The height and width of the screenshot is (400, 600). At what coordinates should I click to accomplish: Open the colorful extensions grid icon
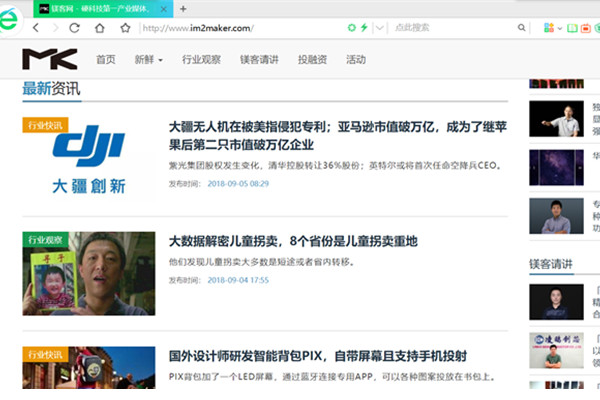tap(548, 28)
